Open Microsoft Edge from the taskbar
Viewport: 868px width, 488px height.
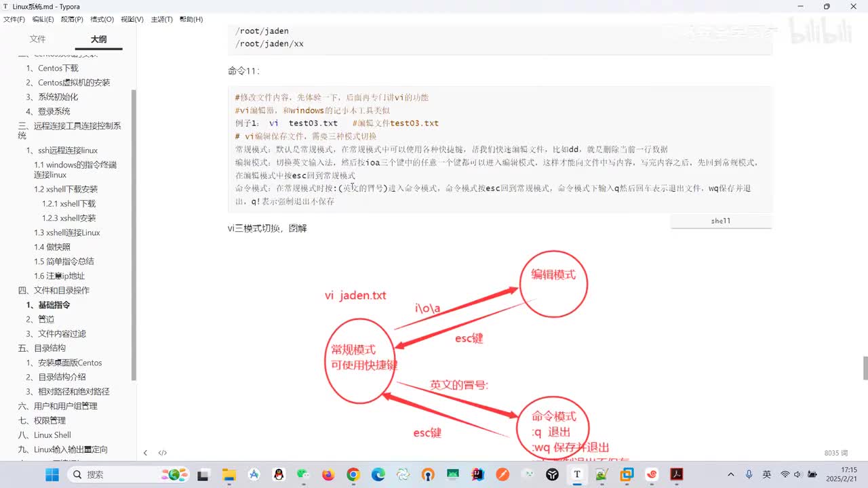tap(378, 474)
